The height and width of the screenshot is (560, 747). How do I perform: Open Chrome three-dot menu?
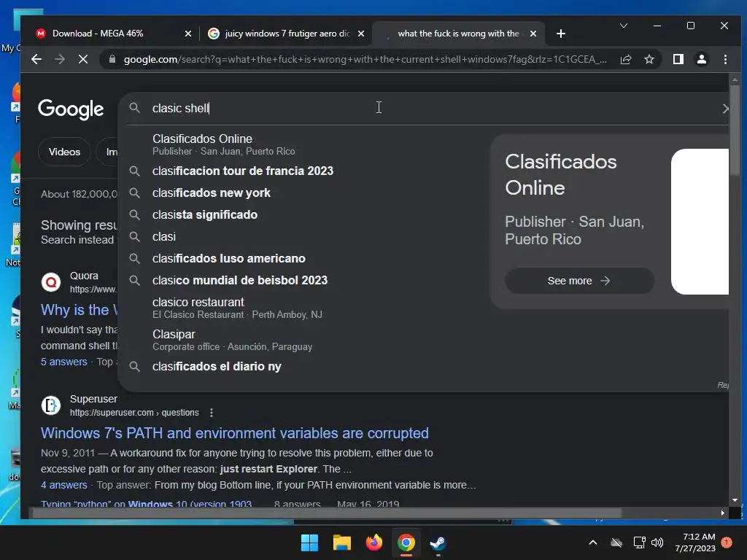click(x=725, y=59)
